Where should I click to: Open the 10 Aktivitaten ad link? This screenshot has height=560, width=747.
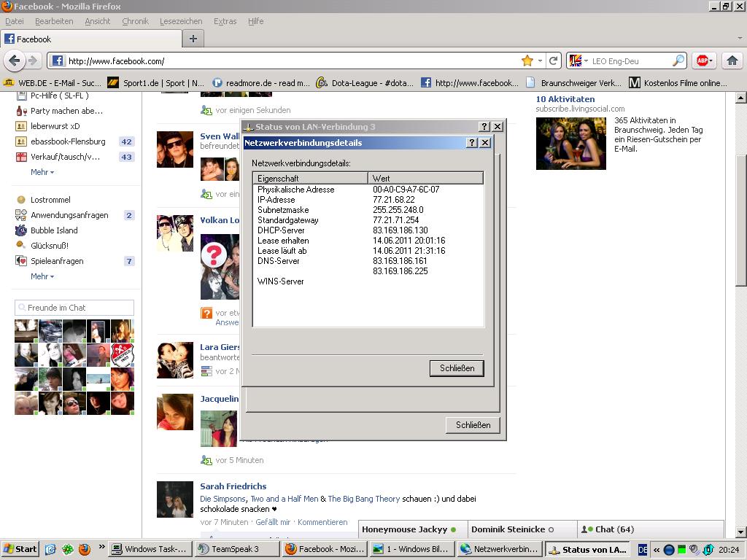pos(565,99)
